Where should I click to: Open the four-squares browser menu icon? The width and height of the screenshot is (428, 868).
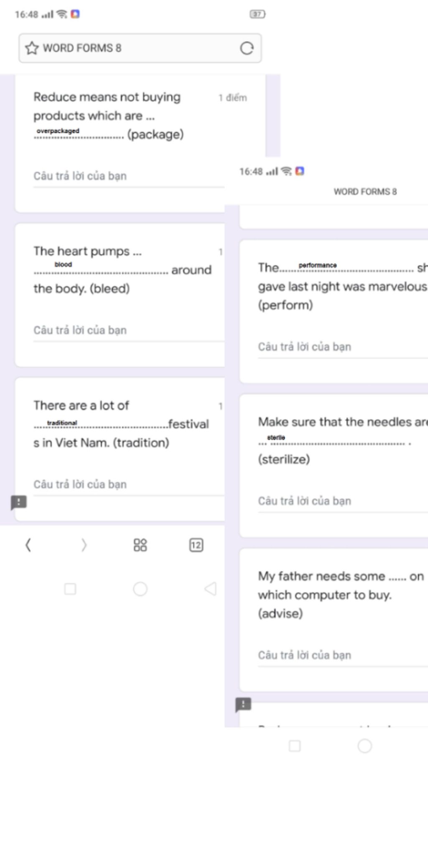click(x=140, y=545)
